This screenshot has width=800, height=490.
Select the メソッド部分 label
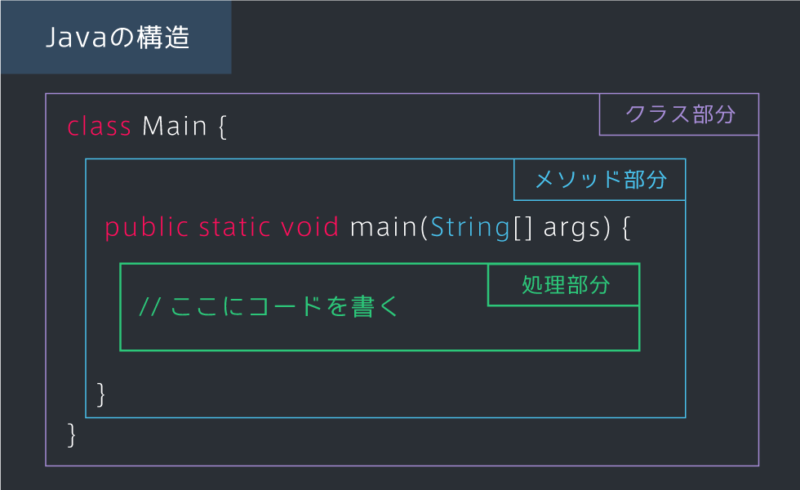[600, 180]
